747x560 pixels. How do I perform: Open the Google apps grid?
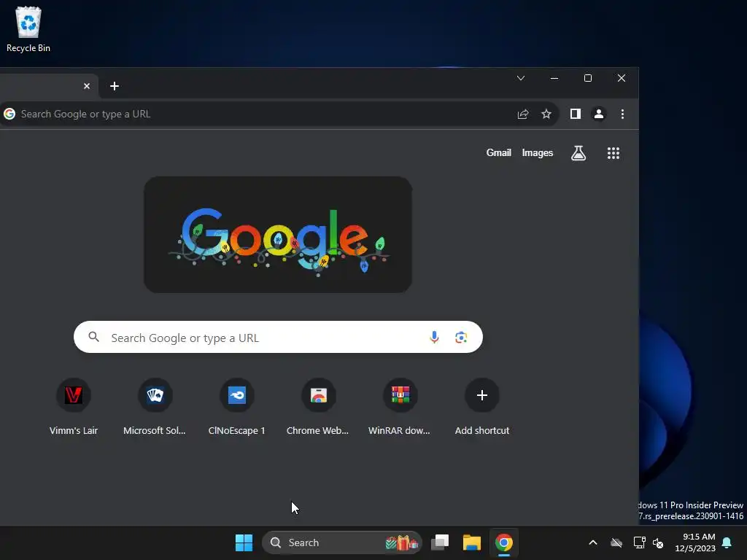[613, 153]
